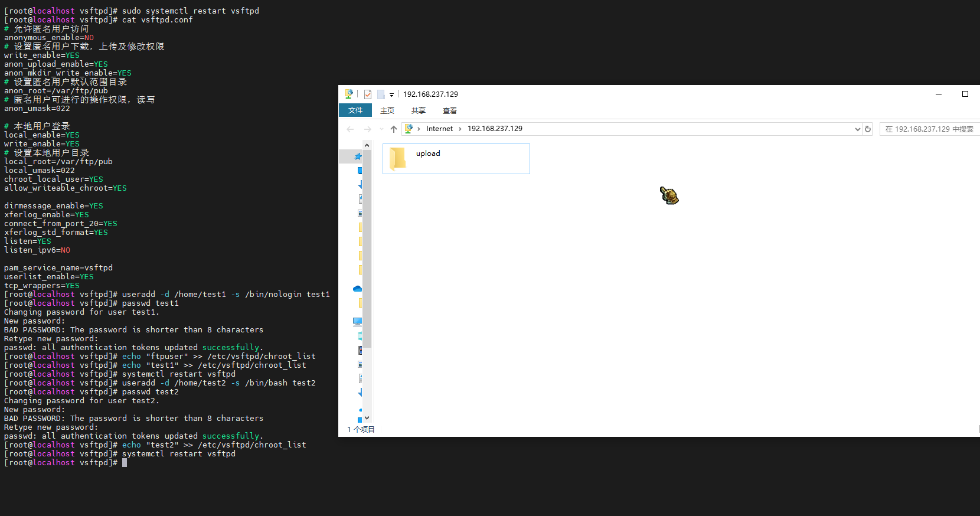Expand chevron before Internet in address bar

click(x=419, y=129)
